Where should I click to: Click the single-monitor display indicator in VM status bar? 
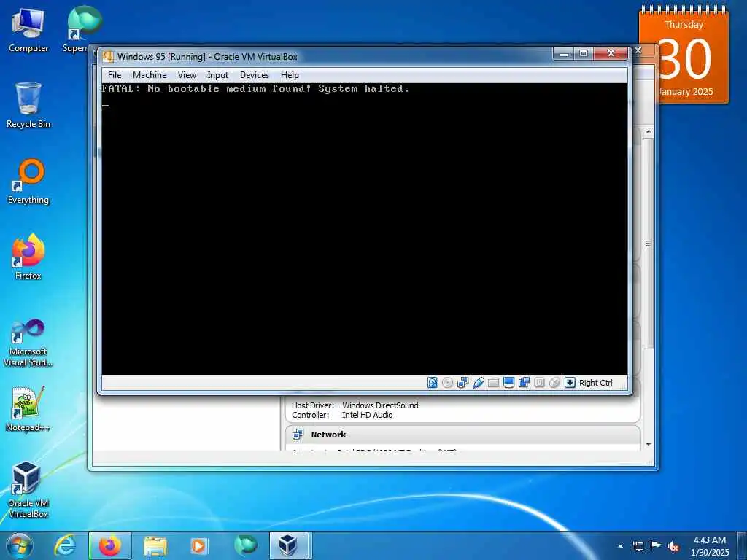click(x=508, y=383)
